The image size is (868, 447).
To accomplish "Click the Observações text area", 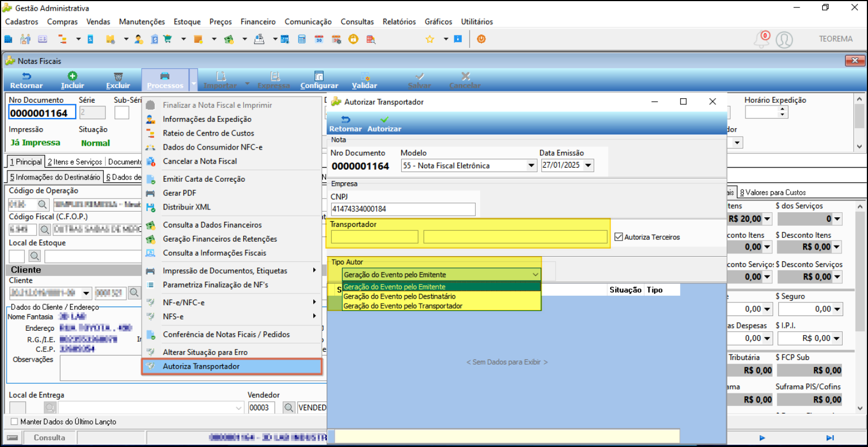I will [192, 368].
